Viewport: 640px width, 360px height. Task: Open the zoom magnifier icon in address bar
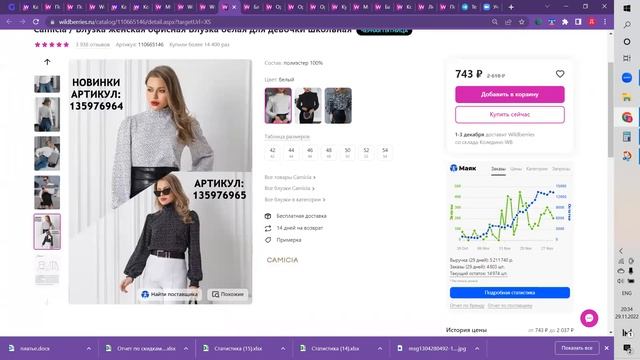point(495,22)
